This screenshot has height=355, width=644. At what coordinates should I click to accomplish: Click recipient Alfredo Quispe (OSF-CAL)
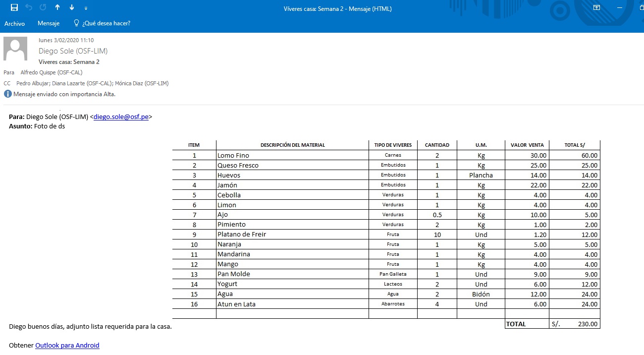click(x=51, y=72)
